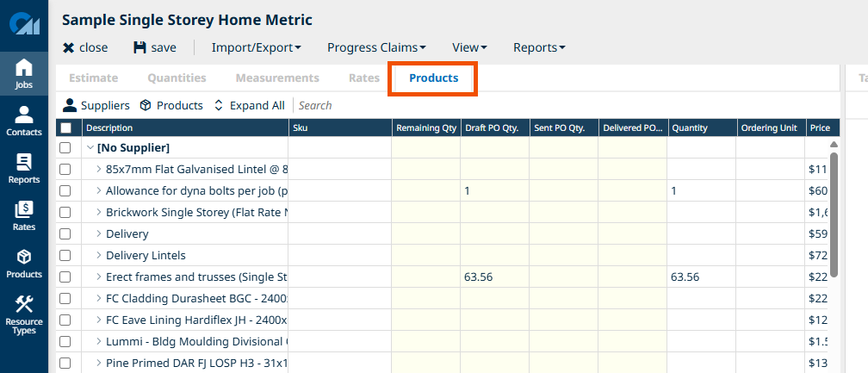Open the Jobs section in the sidebar

click(24, 73)
